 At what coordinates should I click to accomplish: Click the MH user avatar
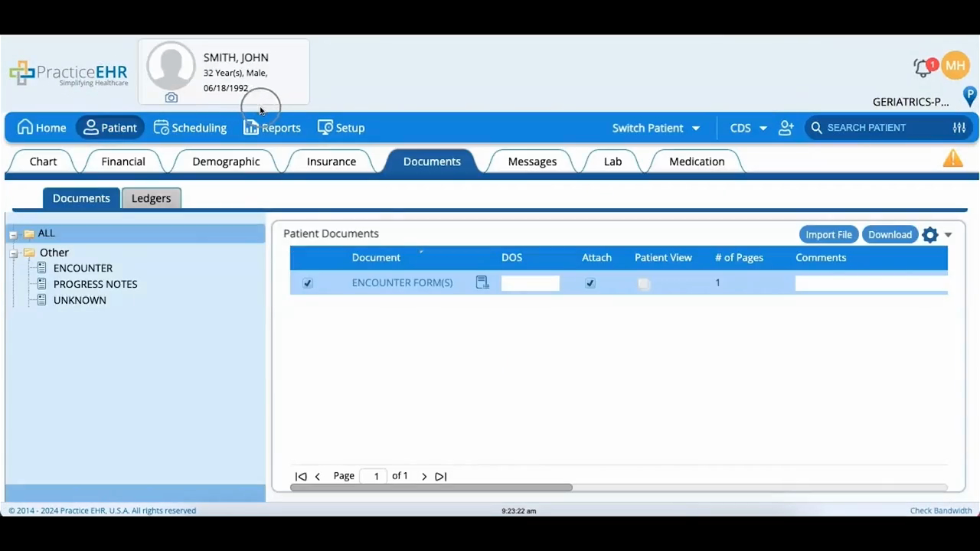pyautogui.click(x=955, y=66)
